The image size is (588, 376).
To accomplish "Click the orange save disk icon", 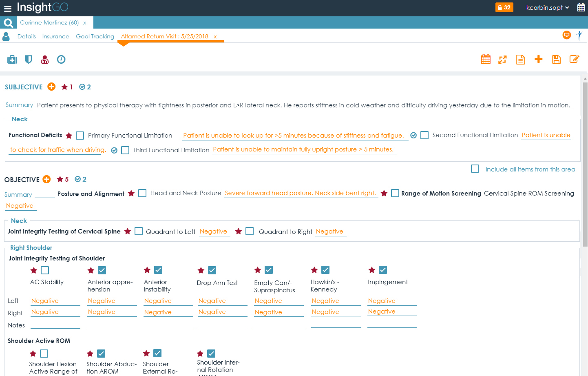I will [556, 59].
